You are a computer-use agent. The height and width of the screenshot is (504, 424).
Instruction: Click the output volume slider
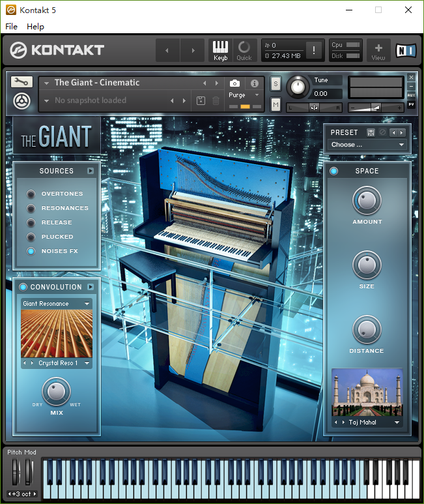[x=376, y=108]
